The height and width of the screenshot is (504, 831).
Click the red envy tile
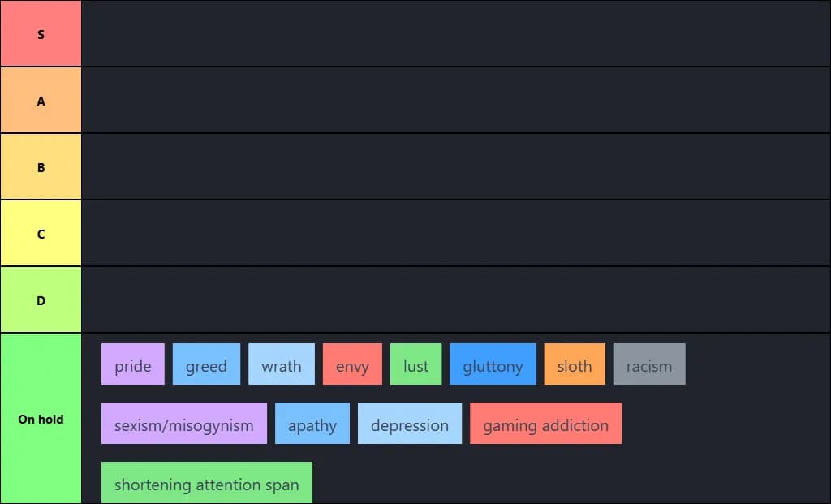point(352,364)
